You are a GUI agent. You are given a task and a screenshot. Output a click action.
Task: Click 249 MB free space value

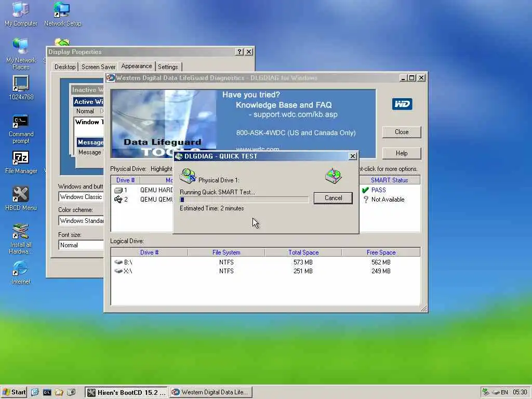[x=381, y=271]
